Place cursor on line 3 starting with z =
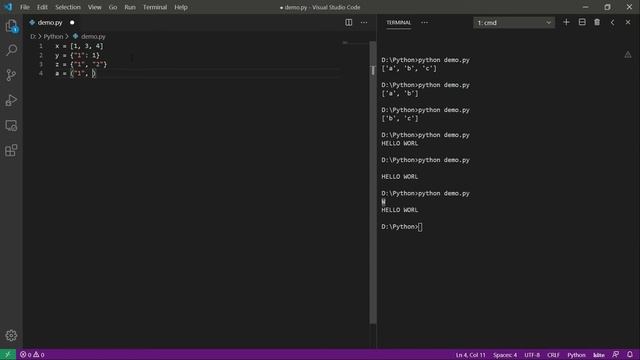640x360 pixels. click(x=81, y=64)
